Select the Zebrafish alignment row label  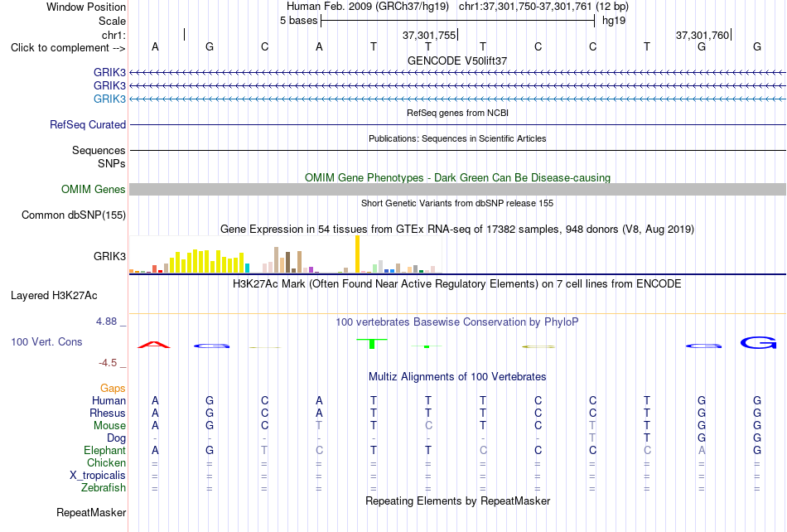coord(104,488)
